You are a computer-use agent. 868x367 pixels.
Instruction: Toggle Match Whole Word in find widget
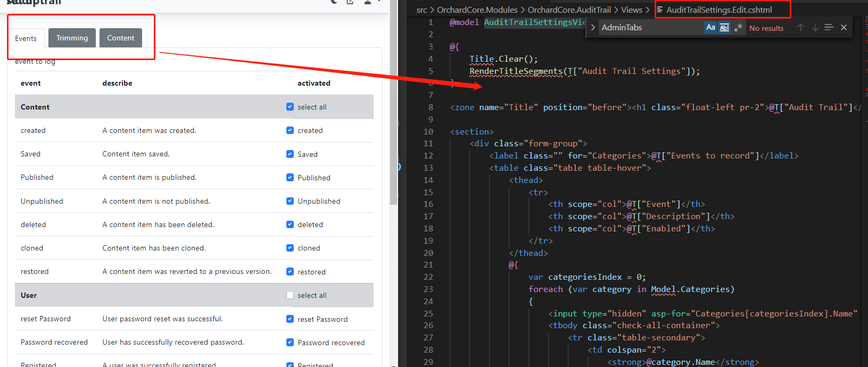pos(724,27)
